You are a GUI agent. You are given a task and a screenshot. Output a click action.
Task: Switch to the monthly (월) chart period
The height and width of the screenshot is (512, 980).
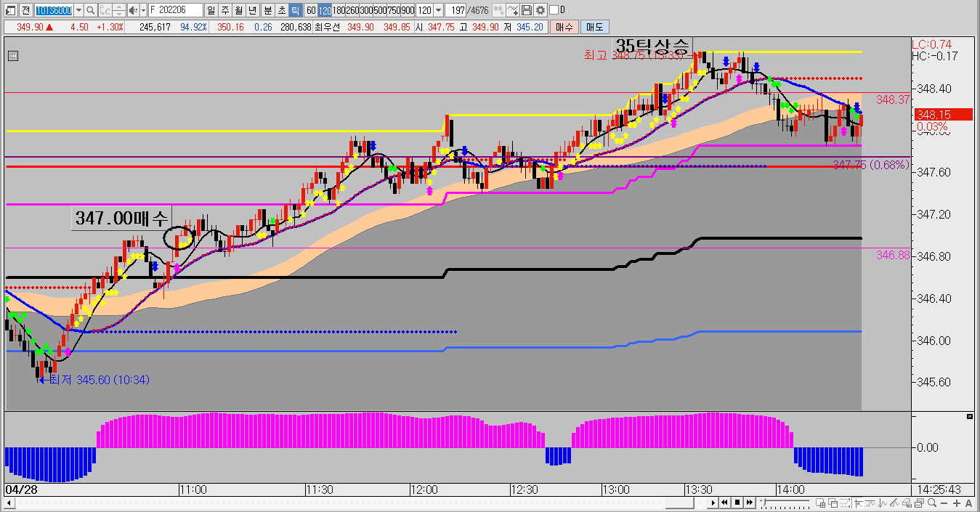tap(238, 10)
